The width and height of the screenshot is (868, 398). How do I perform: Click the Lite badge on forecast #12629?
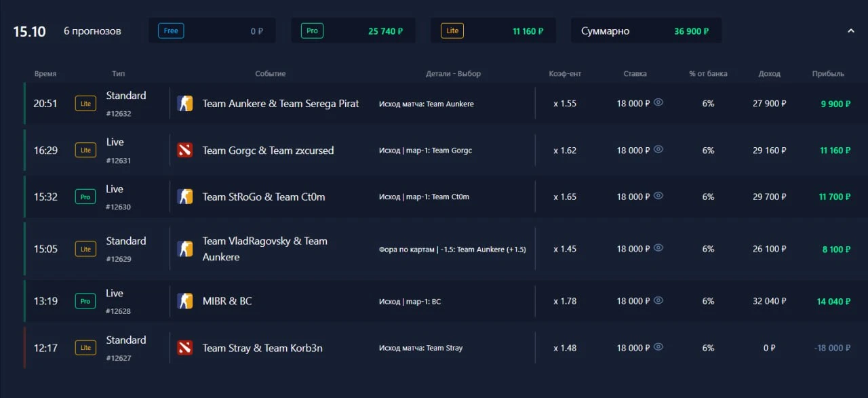tap(85, 249)
